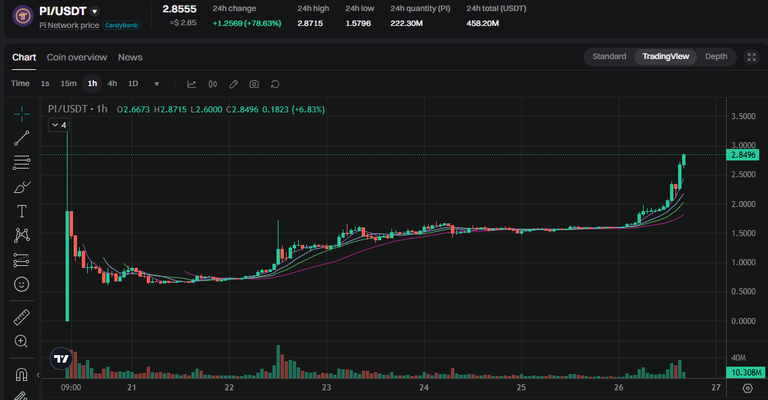Viewport: 768px width, 400px height.
Task: Select the trend line tool
Action: pyautogui.click(x=22, y=138)
